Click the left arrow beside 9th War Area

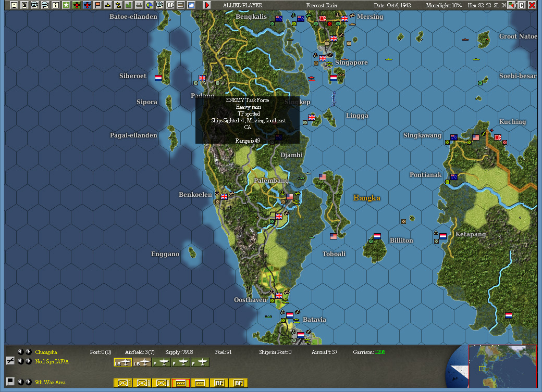[21, 382]
